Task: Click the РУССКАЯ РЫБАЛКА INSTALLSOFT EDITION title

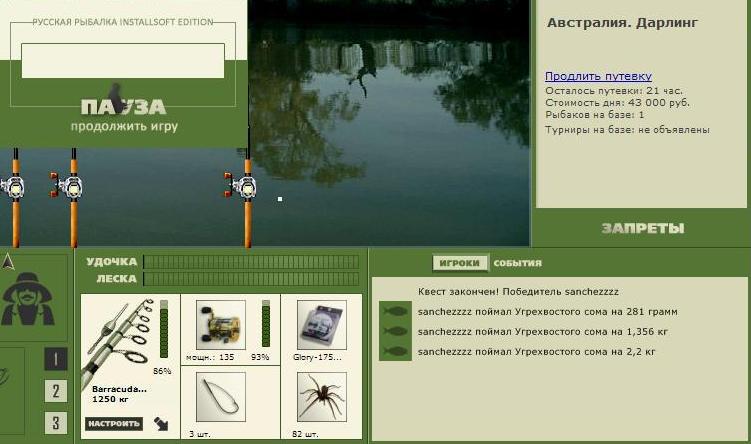Action: coord(123,22)
